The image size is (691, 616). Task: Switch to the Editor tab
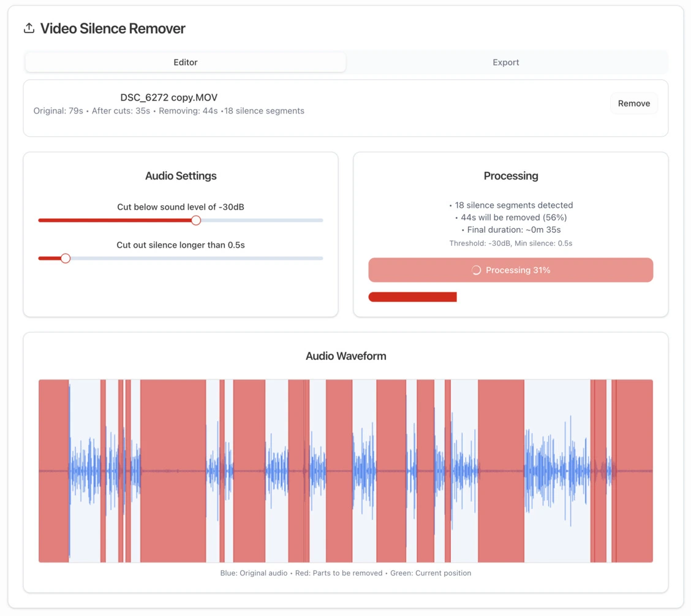(x=185, y=63)
